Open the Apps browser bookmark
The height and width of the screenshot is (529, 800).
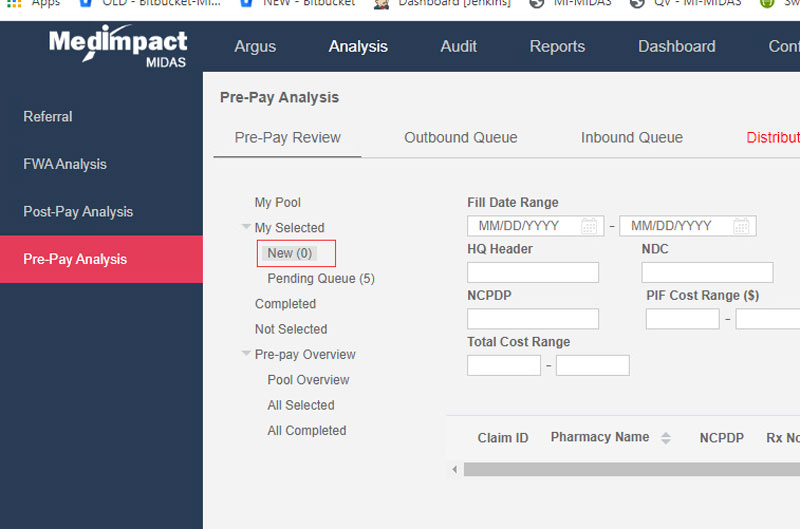click(x=33, y=3)
